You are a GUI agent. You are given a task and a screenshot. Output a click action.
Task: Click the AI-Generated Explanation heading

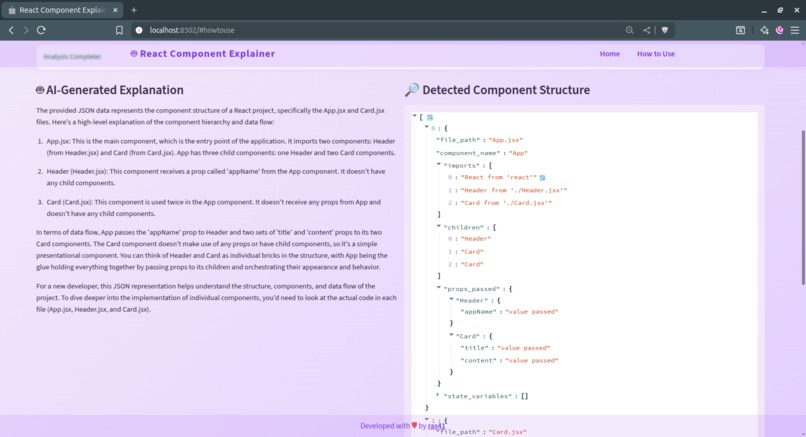109,90
